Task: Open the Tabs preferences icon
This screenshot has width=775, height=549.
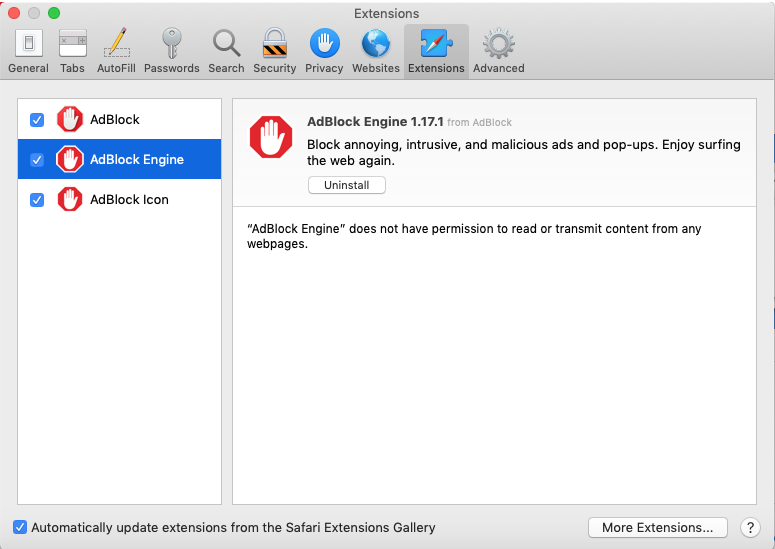Action: click(x=73, y=43)
